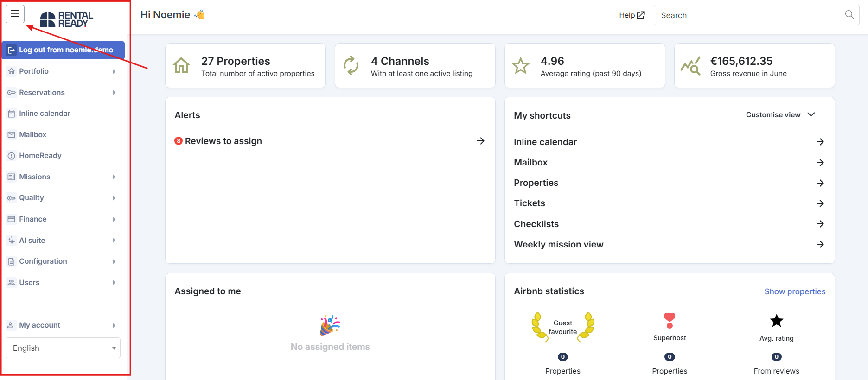Viewport: 868px width, 380px height.
Task: Click the Finance card icon
Action: 12,219
